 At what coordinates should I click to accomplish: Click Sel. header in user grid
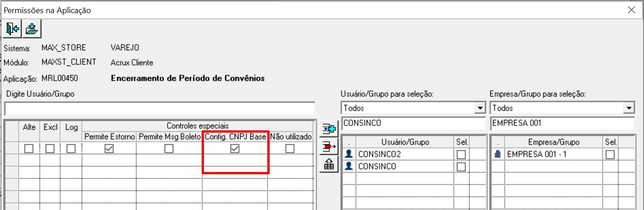click(461, 142)
